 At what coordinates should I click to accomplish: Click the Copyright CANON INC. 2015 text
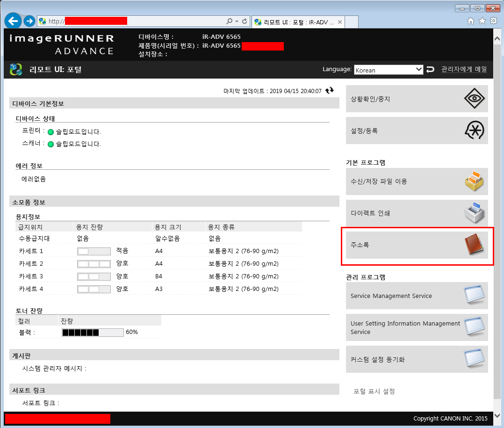(450, 418)
